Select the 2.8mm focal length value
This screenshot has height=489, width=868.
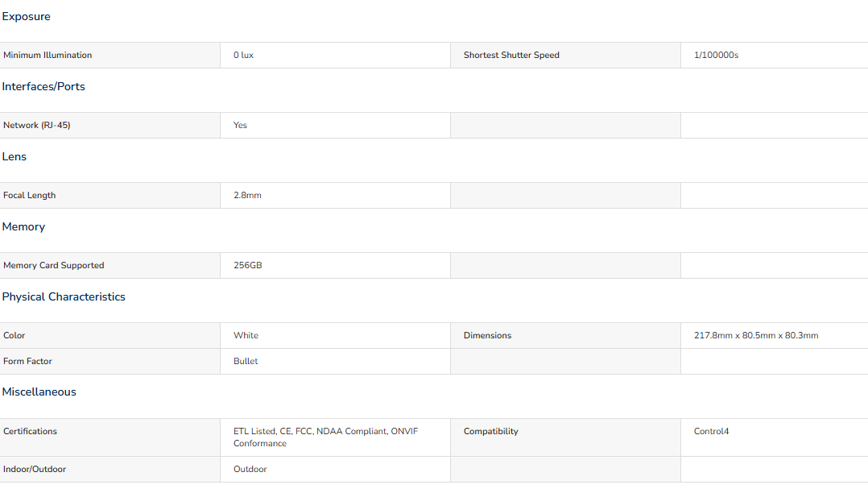247,196
